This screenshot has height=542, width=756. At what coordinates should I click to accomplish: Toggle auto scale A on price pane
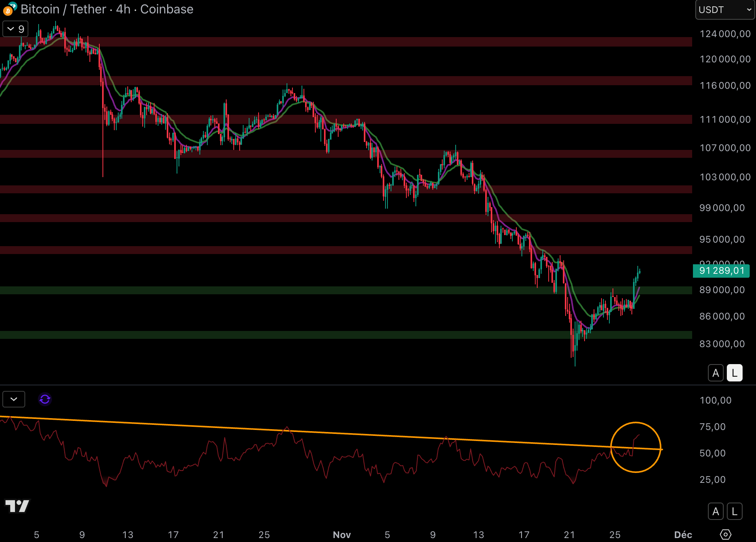[715, 373]
